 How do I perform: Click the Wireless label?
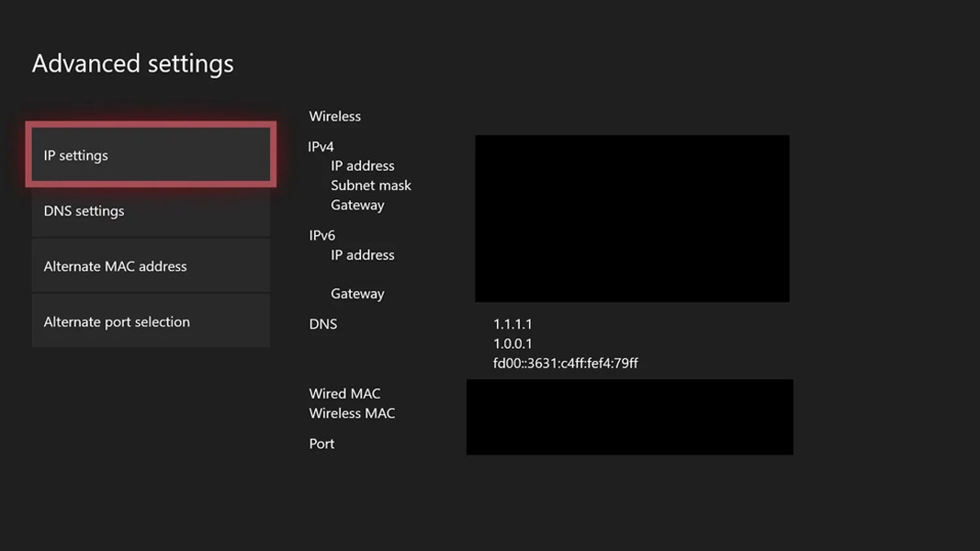tap(334, 117)
